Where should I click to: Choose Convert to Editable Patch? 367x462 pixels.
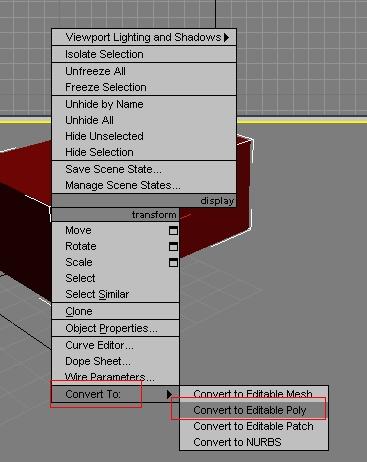(254, 426)
